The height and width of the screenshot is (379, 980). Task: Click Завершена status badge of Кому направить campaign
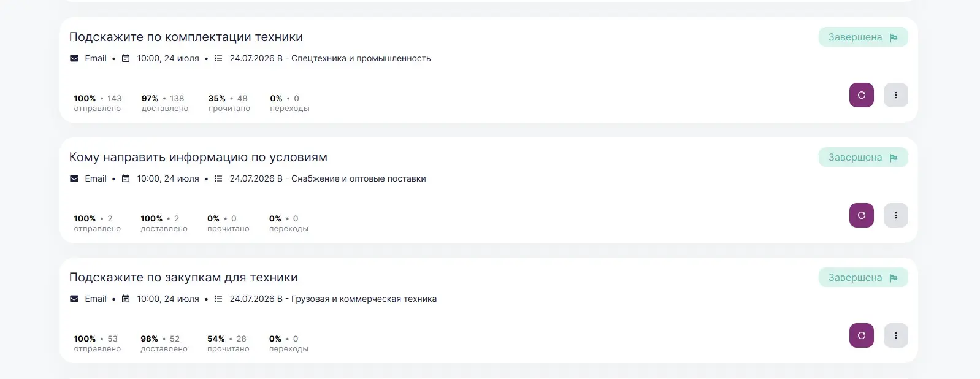863,157
